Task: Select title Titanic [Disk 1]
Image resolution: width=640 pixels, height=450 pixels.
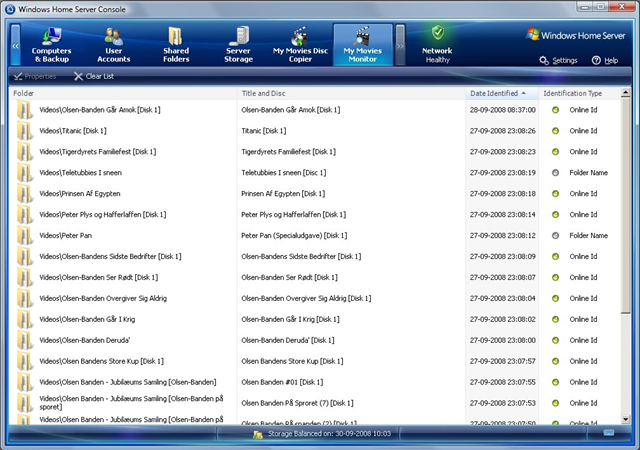Action: (x=264, y=131)
